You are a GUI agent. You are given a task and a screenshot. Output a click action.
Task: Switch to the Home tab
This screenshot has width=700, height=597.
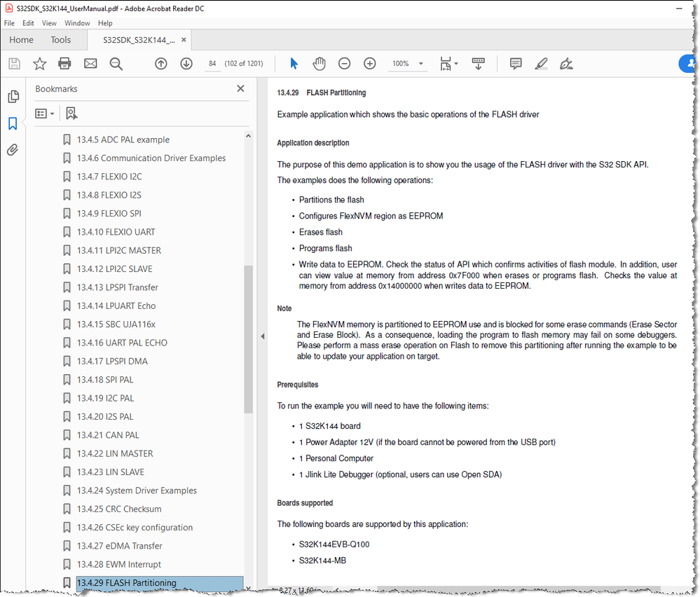pos(22,40)
